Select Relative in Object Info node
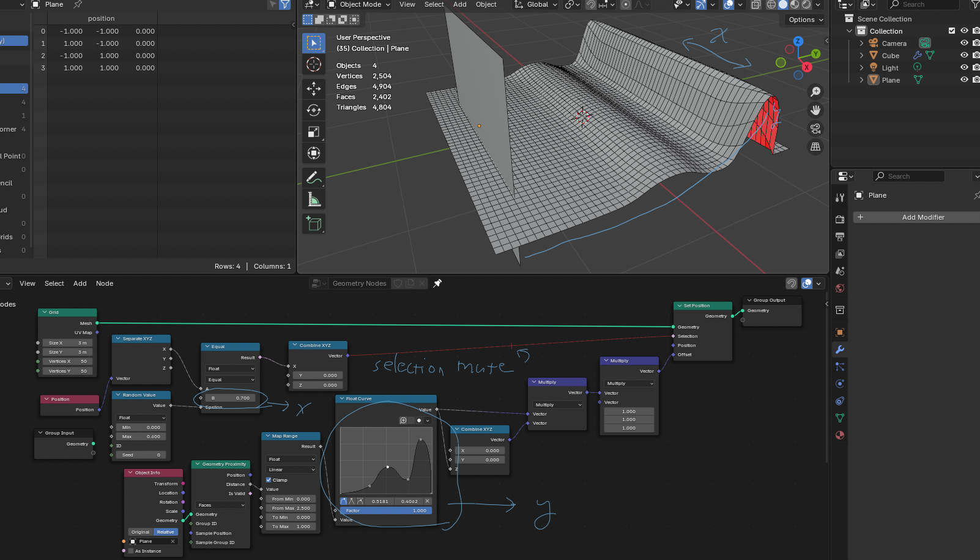980x560 pixels. [x=166, y=532]
